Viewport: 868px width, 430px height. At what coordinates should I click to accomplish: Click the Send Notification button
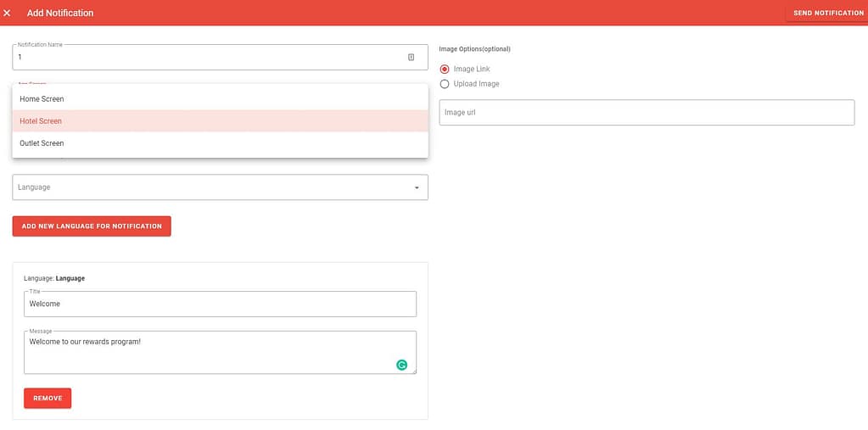(x=827, y=13)
